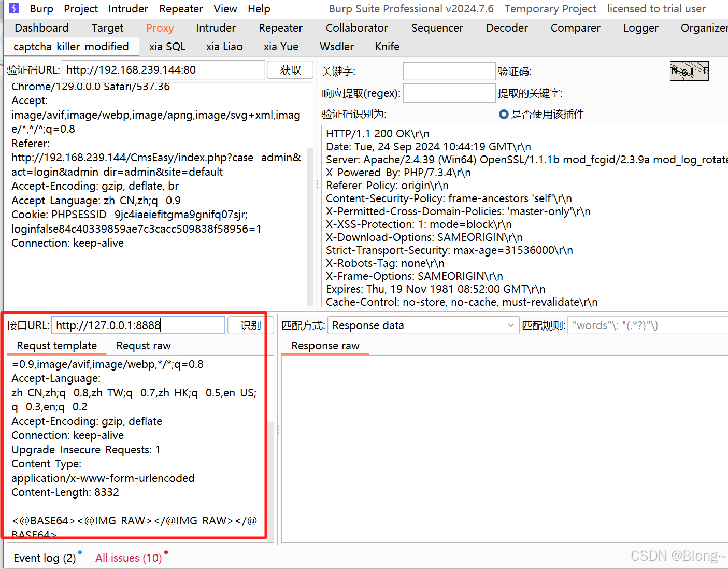Open the 匹配方式 Response data dropdown

coord(423,325)
